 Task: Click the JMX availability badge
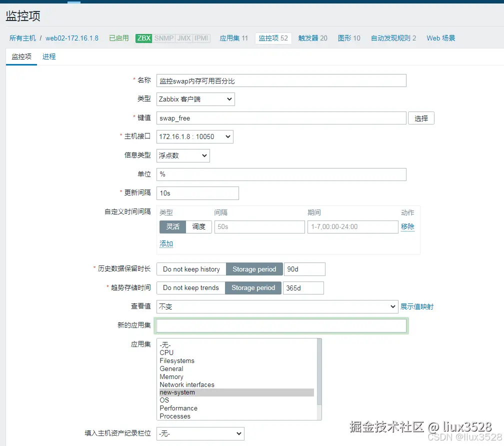[x=184, y=38]
